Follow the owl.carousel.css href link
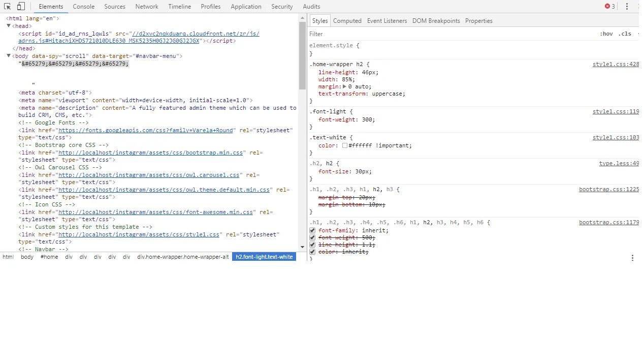This screenshot has width=644, height=363. [x=149, y=175]
